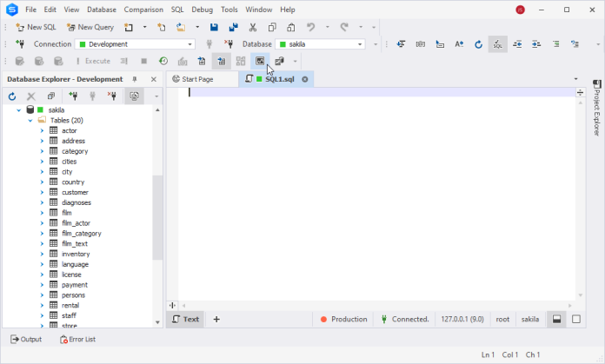Click the plus button beside Text tab
Screen dimensions: 605x364
pyautogui.click(x=216, y=320)
